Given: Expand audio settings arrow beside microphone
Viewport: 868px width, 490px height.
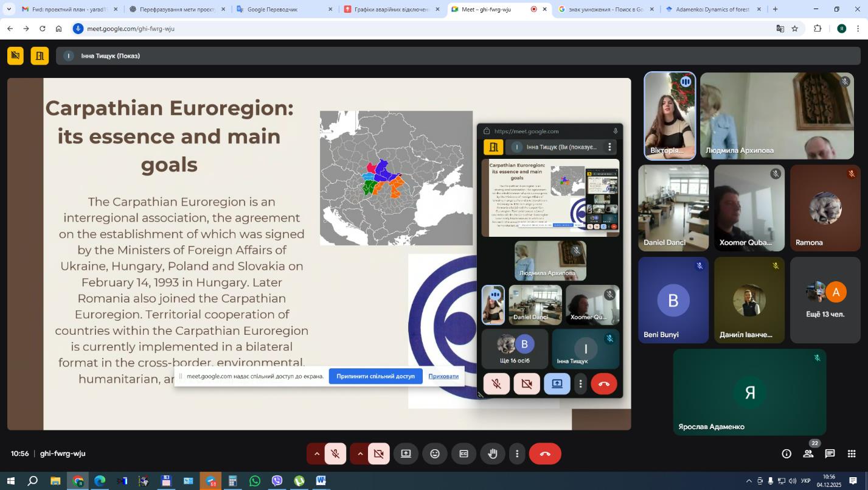Looking at the screenshot, I should point(316,454).
